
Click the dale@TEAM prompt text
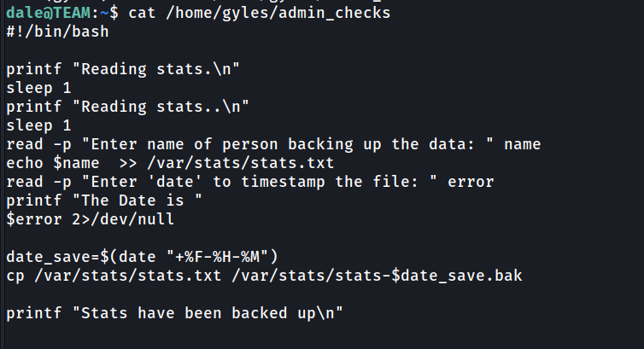coord(48,13)
